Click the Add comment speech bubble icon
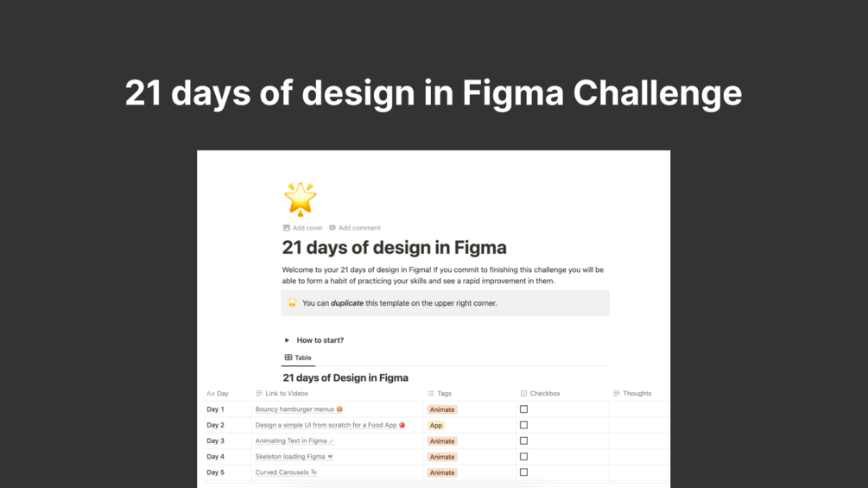The image size is (868, 488). [x=333, y=228]
